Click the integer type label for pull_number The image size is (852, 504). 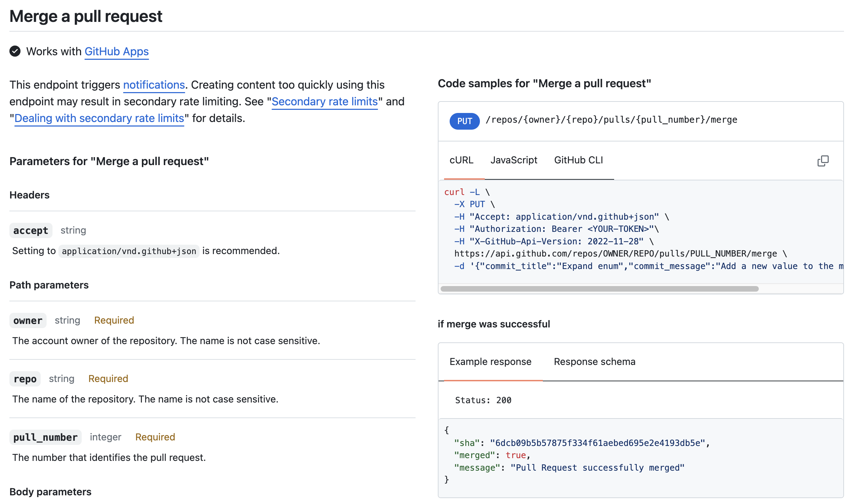point(106,437)
